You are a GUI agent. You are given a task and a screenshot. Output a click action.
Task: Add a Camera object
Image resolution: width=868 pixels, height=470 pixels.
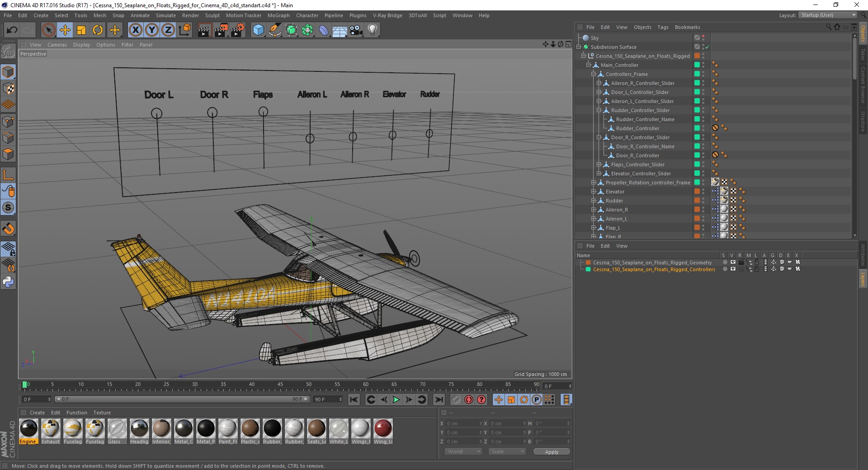356,30
